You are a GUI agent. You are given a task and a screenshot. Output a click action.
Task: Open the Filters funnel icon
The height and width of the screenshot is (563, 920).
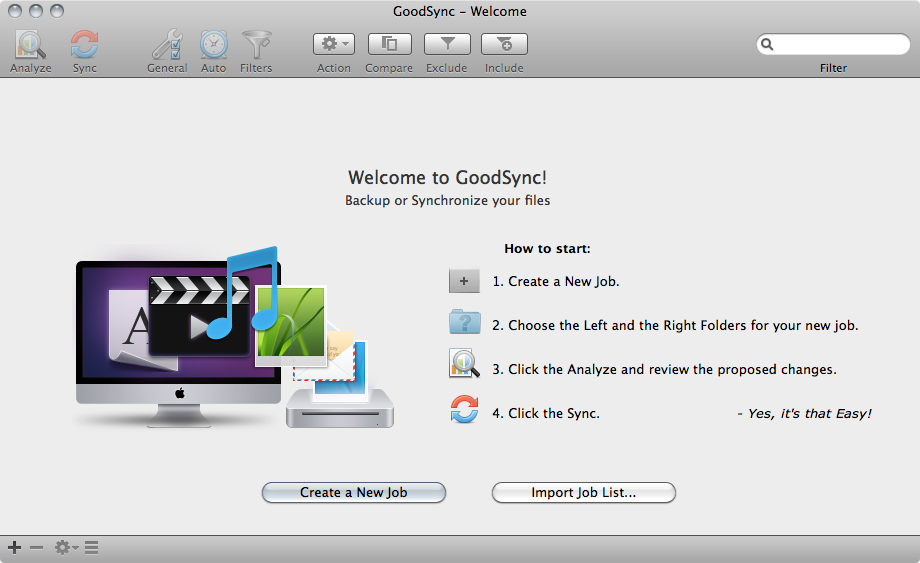(x=256, y=45)
